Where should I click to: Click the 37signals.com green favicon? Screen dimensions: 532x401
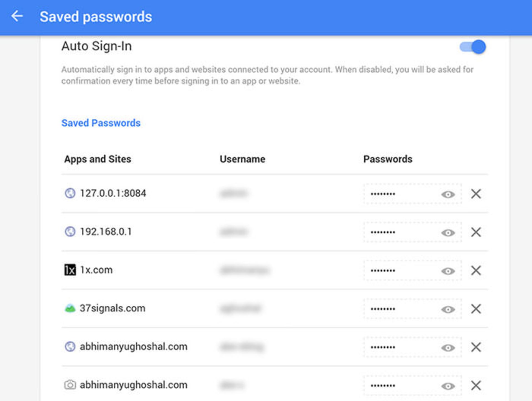click(x=70, y=308)
